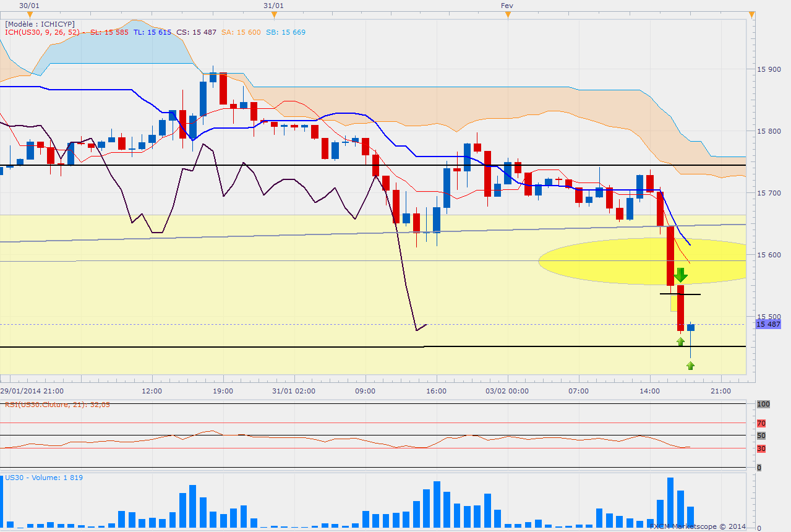This screenshot has width=791, height=532.
Task: Select the red 70 level on RSI scale
Action: click(x=760, y=423)
